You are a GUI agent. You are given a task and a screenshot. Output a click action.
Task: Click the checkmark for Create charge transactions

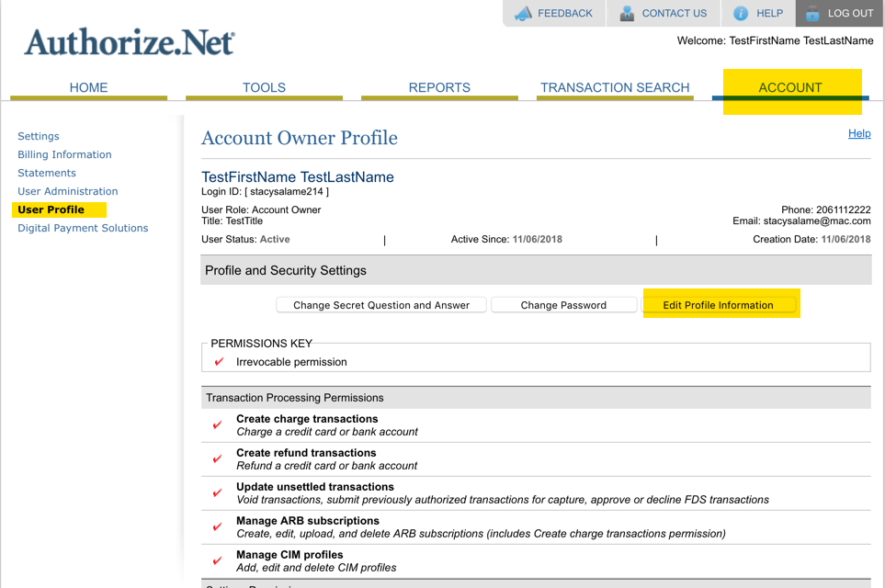click(x=217, y=424)
